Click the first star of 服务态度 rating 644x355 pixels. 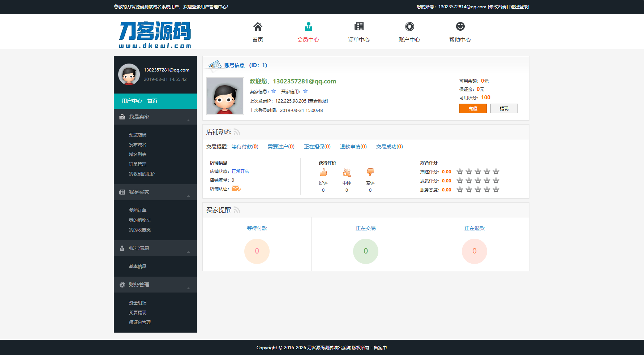[x=460, y=190]
